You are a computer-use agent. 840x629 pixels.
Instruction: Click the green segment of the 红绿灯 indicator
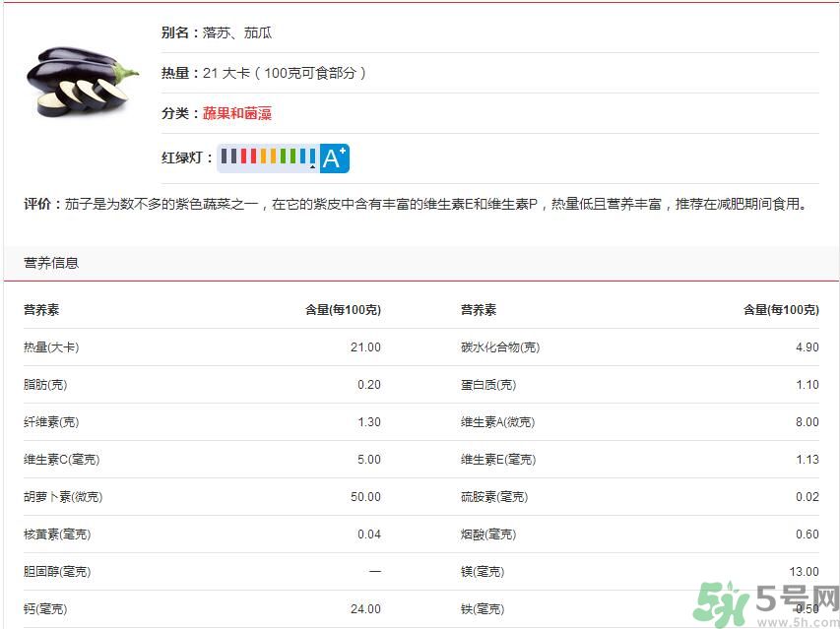pyautogui.click(x=284, y=155)
